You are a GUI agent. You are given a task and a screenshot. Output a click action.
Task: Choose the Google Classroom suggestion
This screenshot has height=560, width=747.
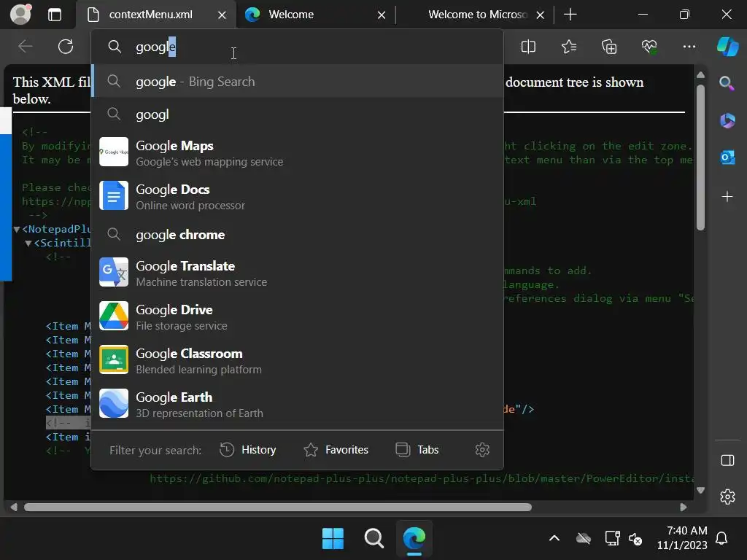(298, 360)
